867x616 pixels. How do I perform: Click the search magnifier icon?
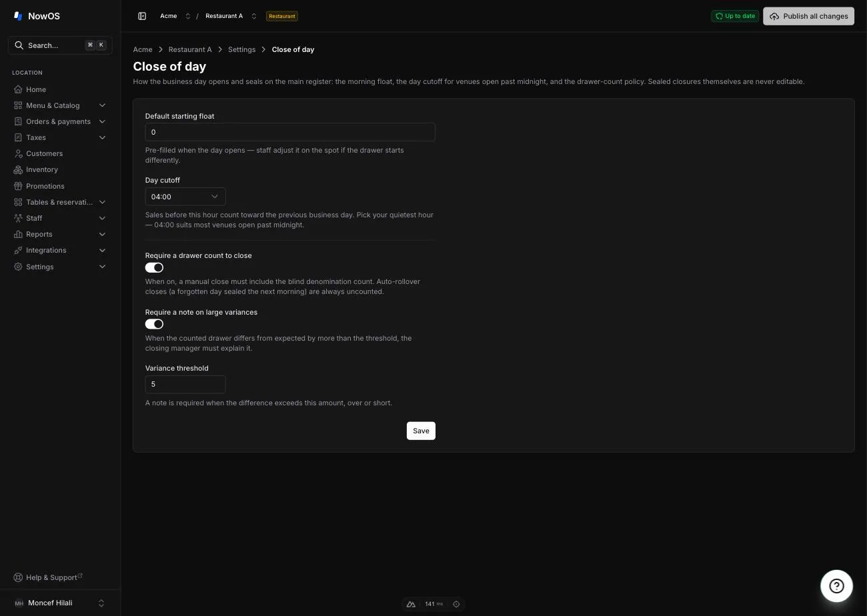[x=19, y=45]
